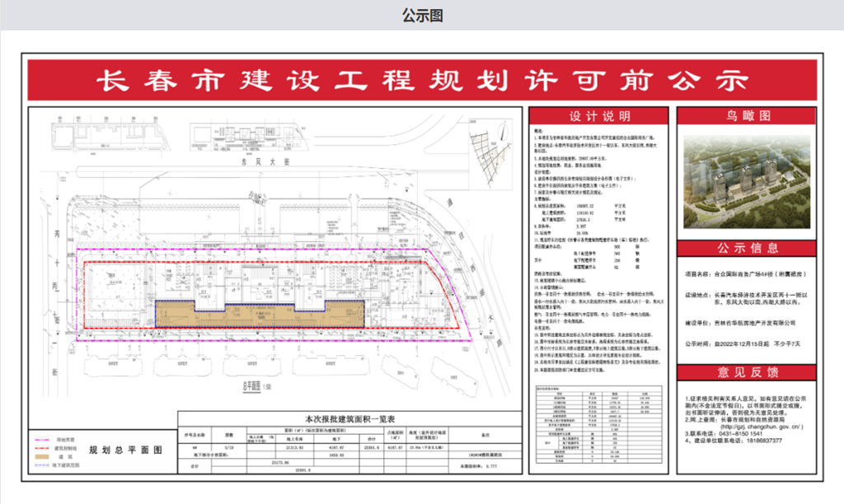Open the gzj.changchun.gov.cn website link
The height and width of the screenshot is (504, 844).
[761, 427]
